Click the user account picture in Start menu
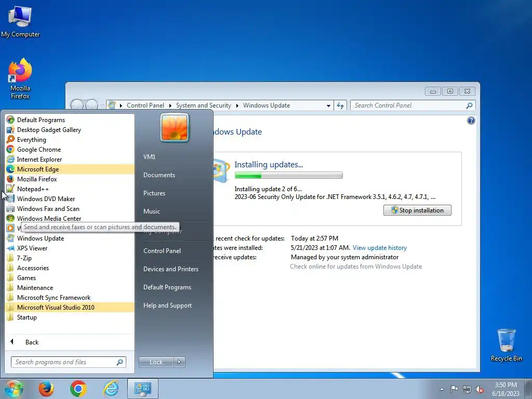Image resolution: width=532 pixels, height=399 pixels. [x=175, y=127]
